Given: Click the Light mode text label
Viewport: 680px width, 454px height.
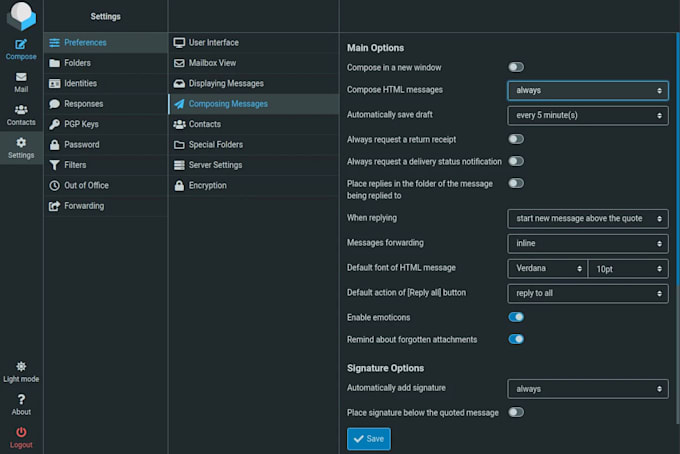Looking at the screenshot, I should tap(21, 379).
